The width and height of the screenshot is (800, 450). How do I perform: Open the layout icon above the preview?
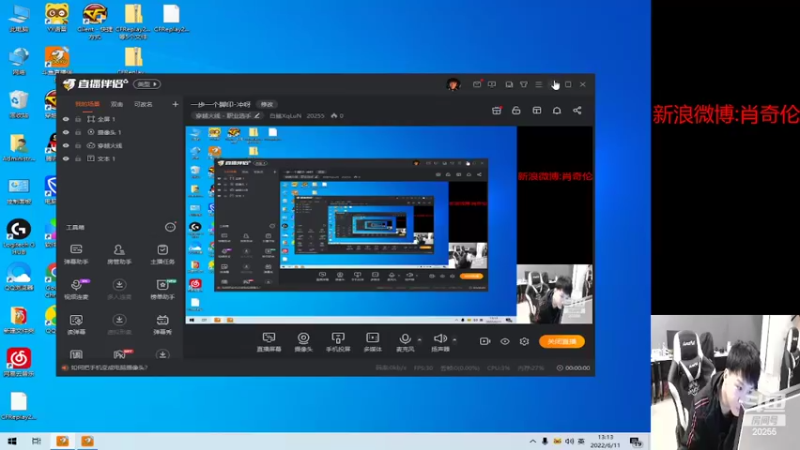point(537,110)
